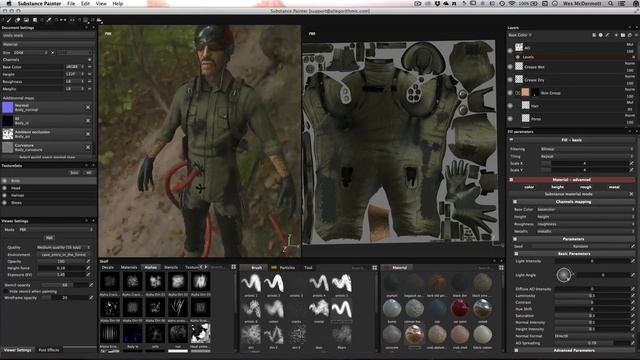Click the add folder icon in Layers panel
This screenshot has height=360, width=640.
click(x=623, y=35)
